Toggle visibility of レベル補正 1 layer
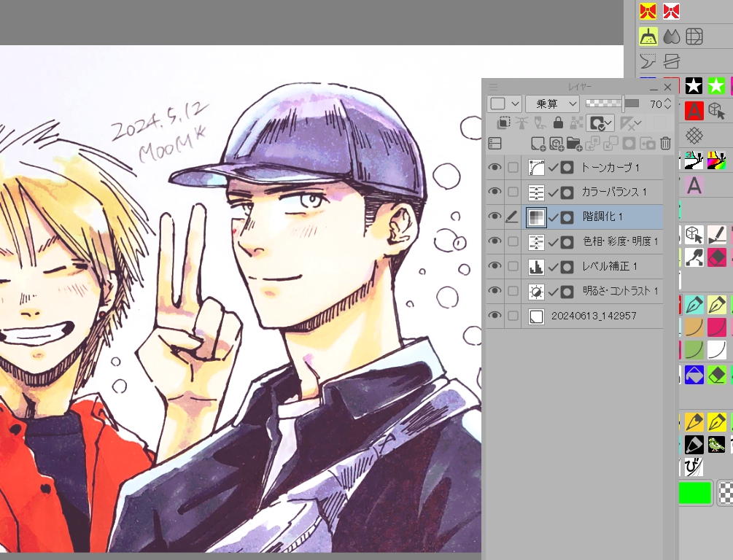 (x=495, y=267)
